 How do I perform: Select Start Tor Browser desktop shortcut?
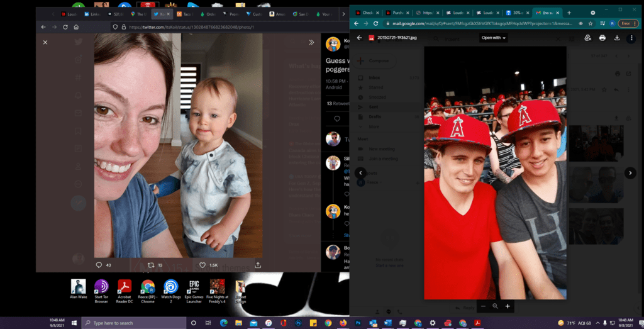[x=101, y=291]
